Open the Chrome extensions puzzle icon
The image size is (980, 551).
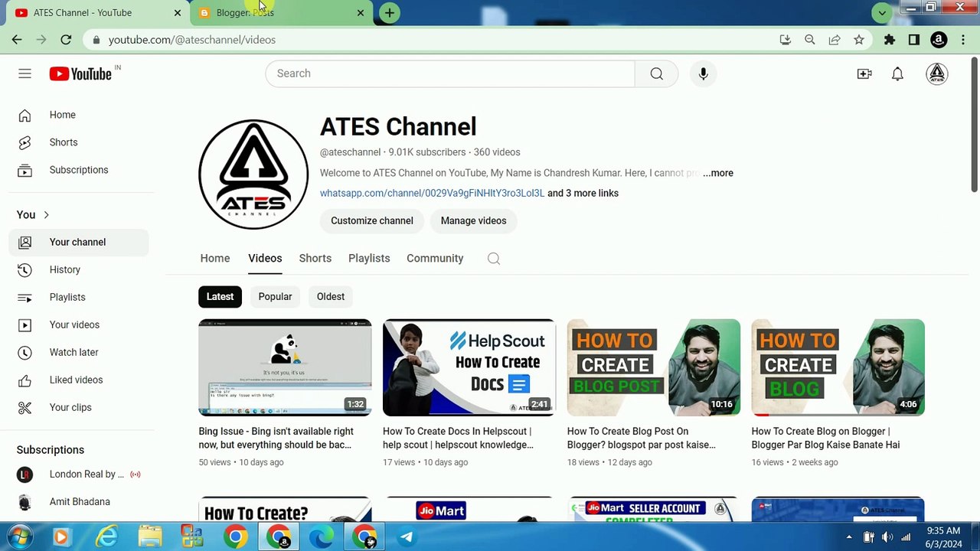(890, 40)
